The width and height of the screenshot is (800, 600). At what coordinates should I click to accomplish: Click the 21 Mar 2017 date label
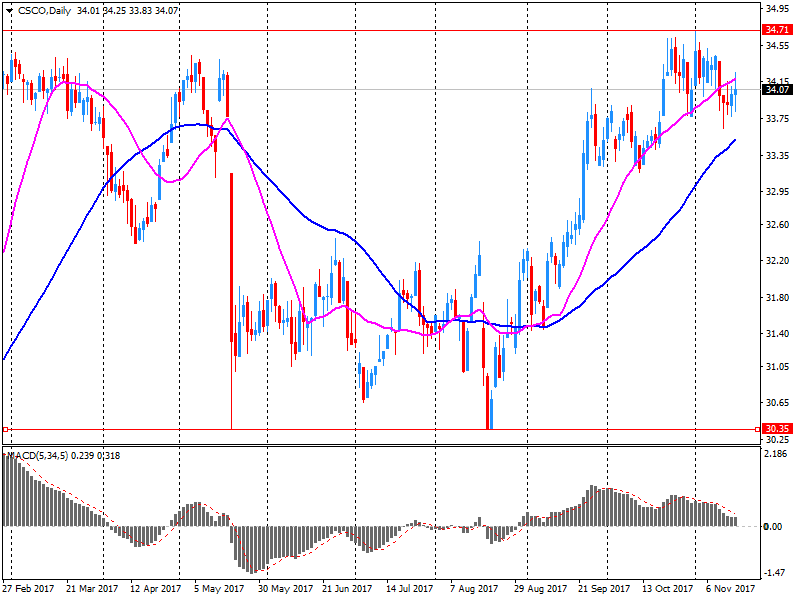92,589
